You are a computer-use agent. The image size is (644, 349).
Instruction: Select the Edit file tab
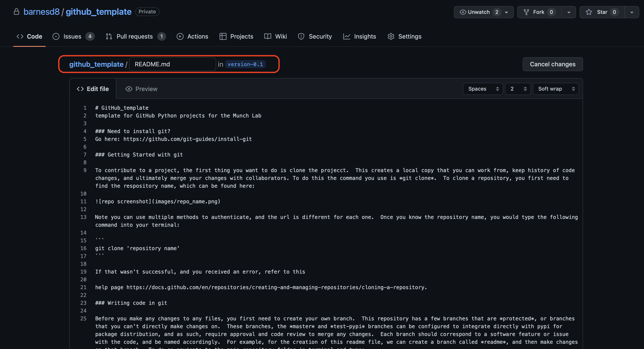[93, 89]
